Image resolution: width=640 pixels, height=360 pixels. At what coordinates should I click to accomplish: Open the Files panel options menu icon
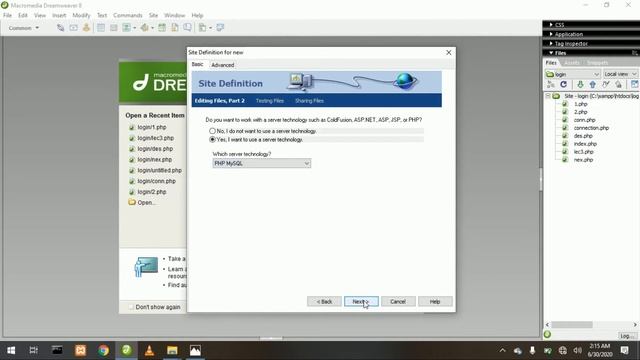634,53
